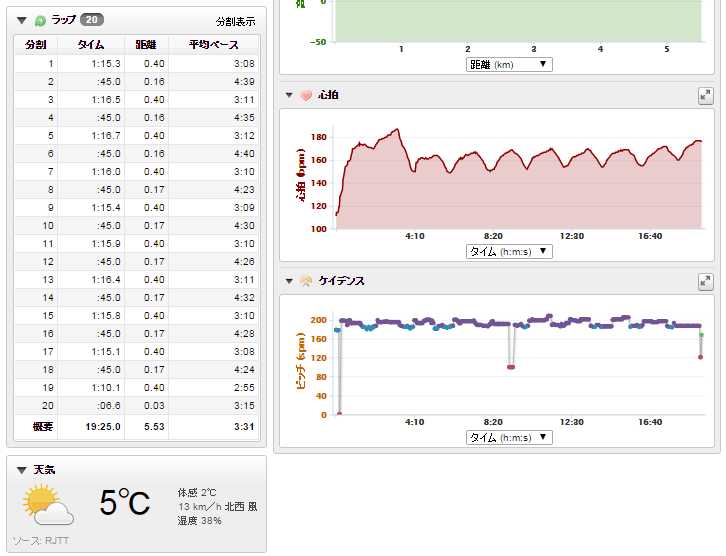
Task: Select lap 18 pace 4:24
Action: pyautogui.click(x=244, y=370)
